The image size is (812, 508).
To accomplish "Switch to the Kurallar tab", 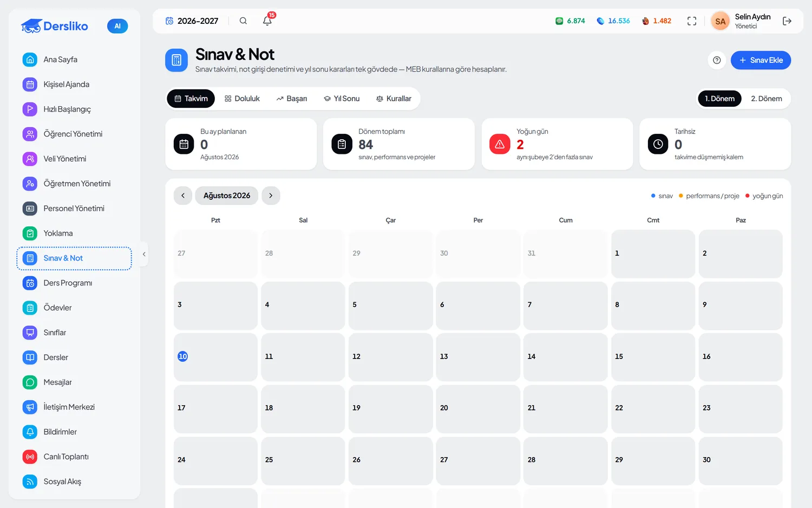I will point(394,99).
